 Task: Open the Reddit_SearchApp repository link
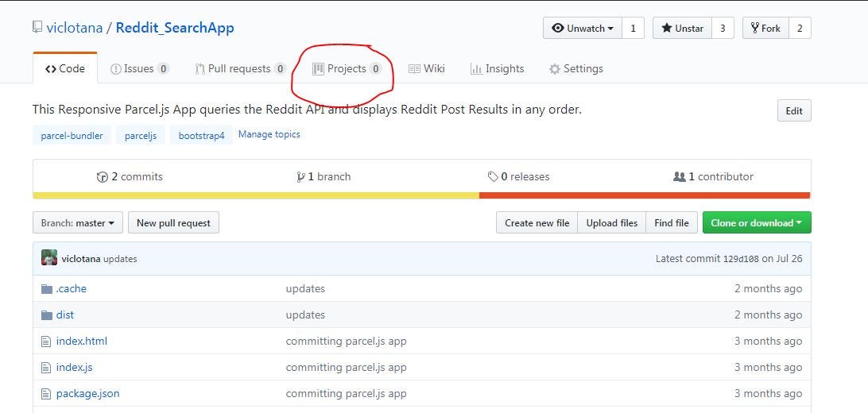[175, 28]
